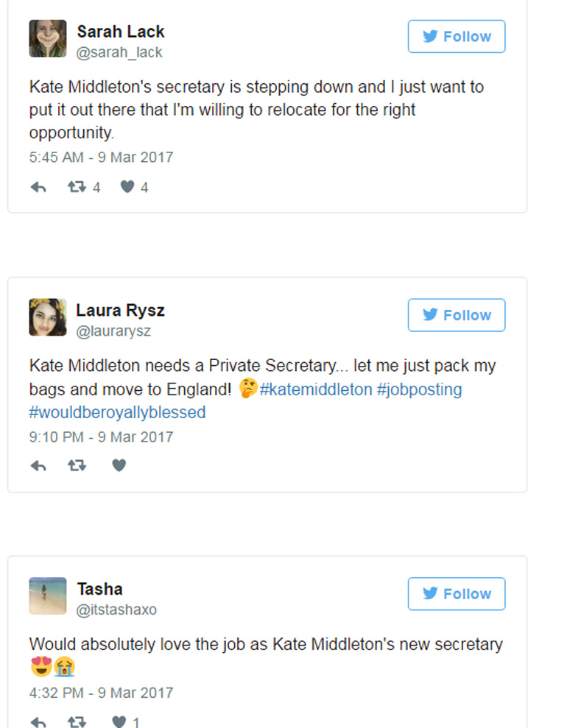567x728 pixels.
Task: Like Sarah Lack's tweet
Action: click(x=127, y=188)
